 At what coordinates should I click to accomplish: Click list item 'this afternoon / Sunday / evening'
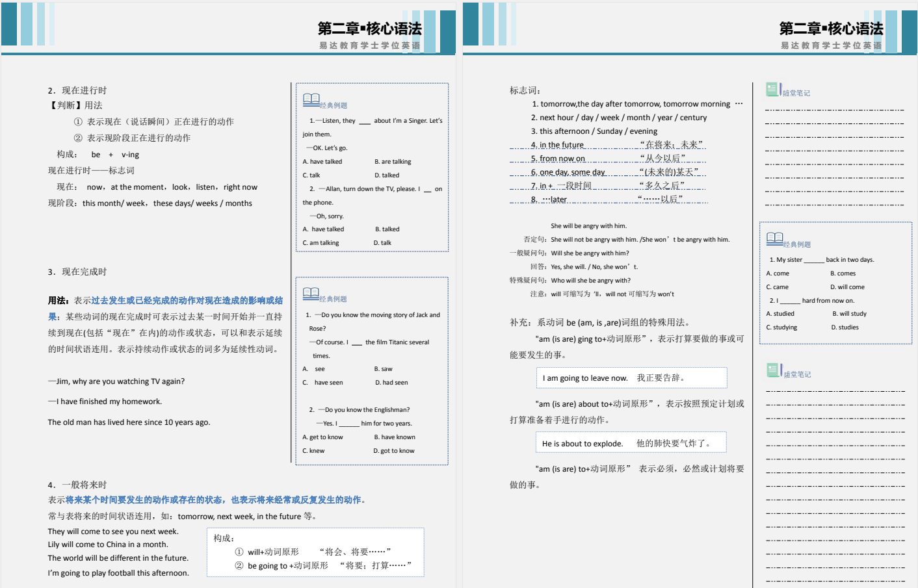[594, 131]
